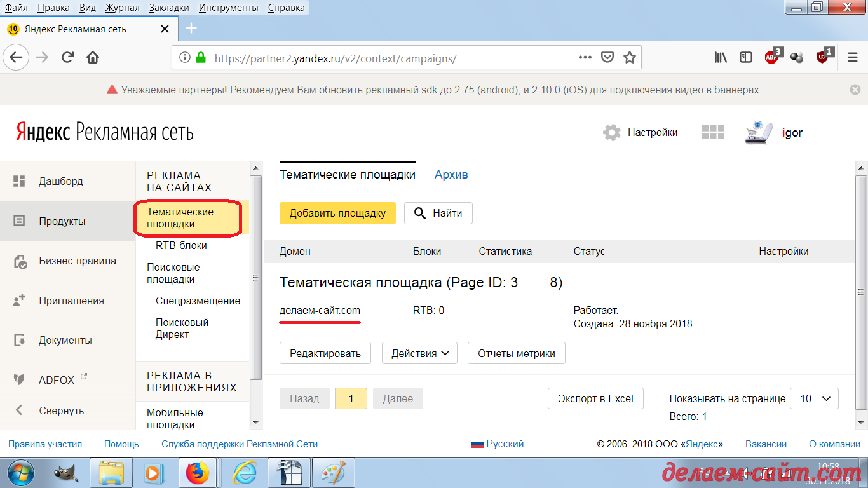868x488 pixels.
Task: Go to page 1 in pagination
Action: 351,398
